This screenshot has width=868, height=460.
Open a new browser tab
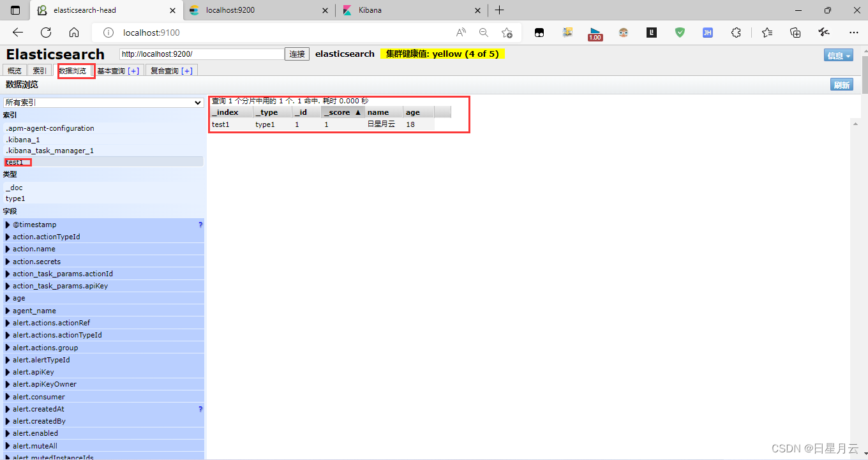coord(499,10)
